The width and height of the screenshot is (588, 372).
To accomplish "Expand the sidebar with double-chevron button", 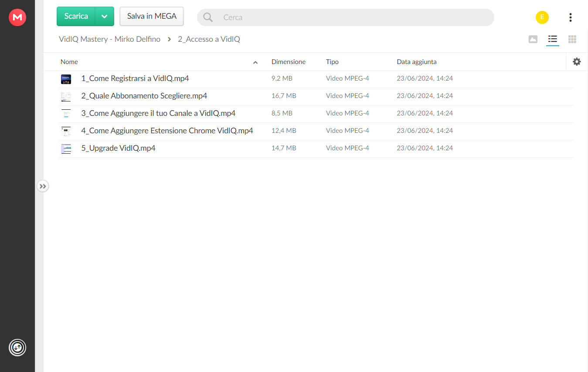I will (x=42, y=186).
